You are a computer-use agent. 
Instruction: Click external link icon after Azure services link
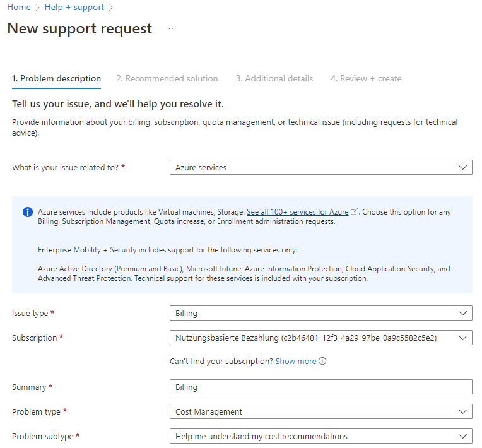pos(355,212)
